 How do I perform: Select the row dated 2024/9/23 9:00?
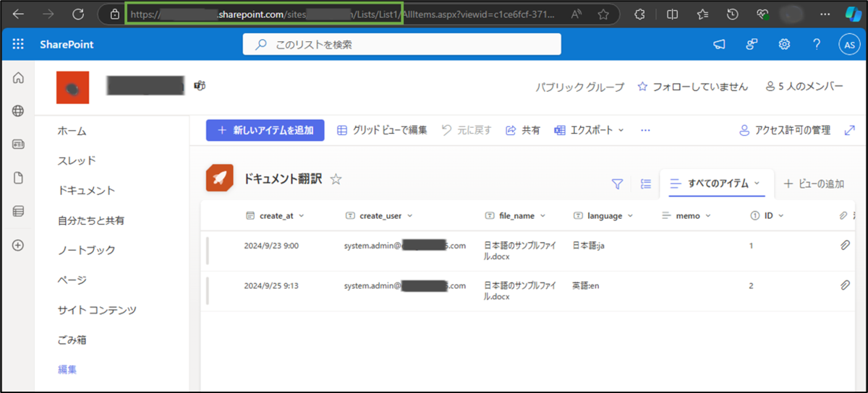(528, 251)
